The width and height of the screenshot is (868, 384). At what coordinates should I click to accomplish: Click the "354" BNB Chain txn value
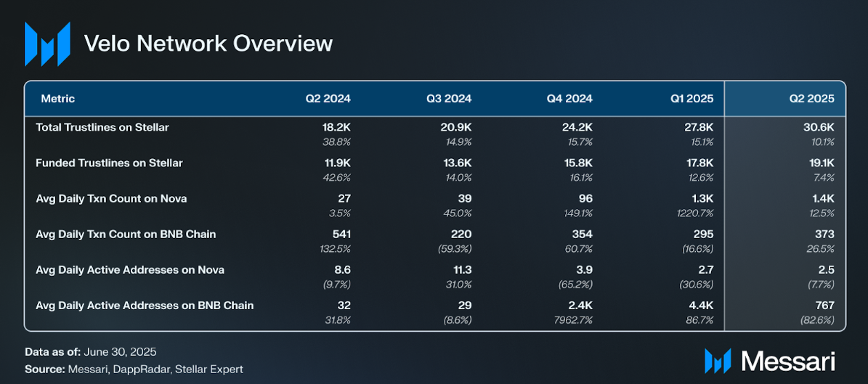583,234
